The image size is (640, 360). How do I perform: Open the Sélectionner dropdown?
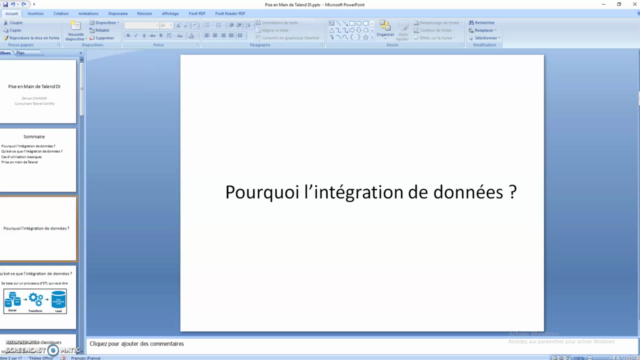(x=484, y=38)
